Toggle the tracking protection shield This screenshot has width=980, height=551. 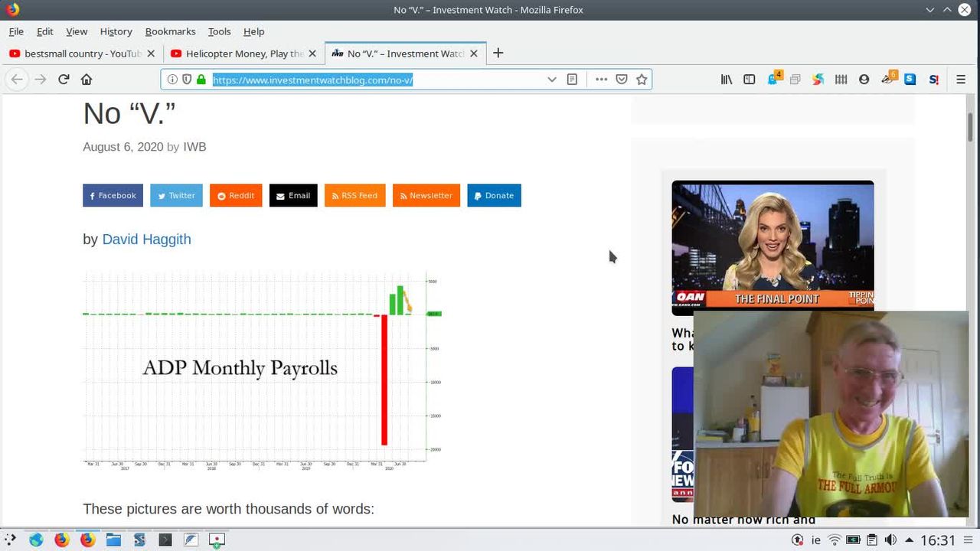pyautogui.click(x=187, y=80)
